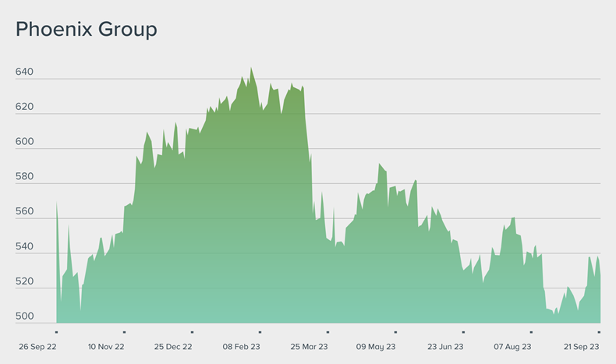Click the tick mark above 25 Mar 23
The width and height of the screenshot is (616, 364).
[x=327, y=332]
